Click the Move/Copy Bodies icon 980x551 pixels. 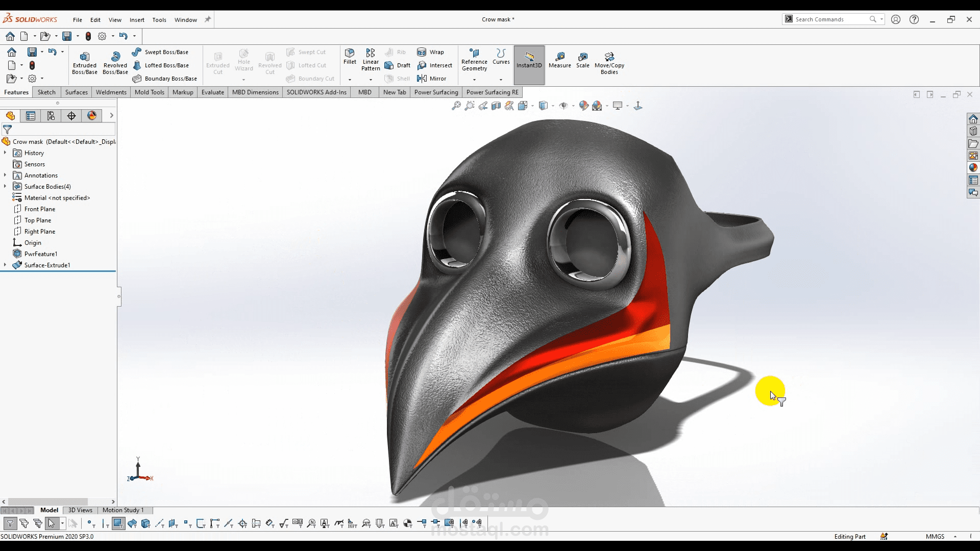[x=609, y=57]
